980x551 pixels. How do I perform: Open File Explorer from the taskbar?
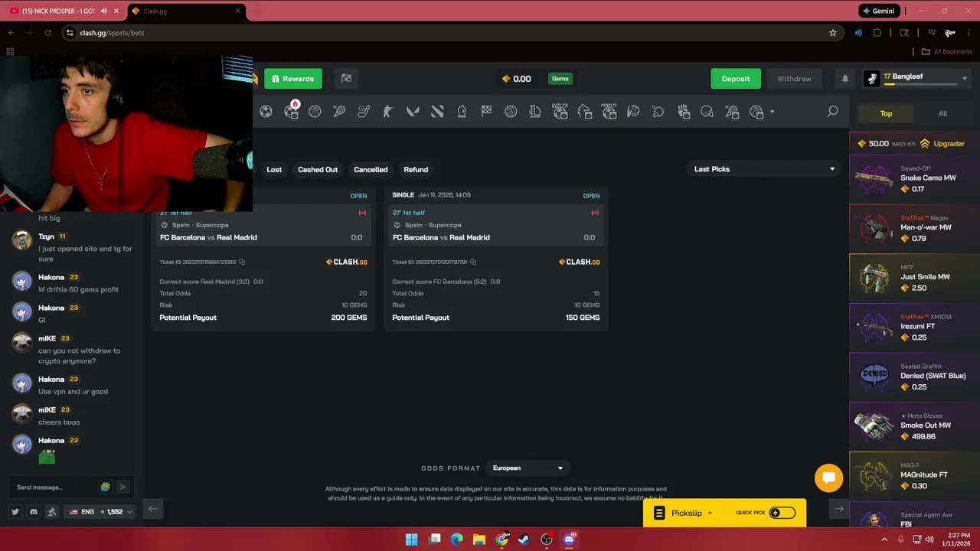(x=479, y=540)
